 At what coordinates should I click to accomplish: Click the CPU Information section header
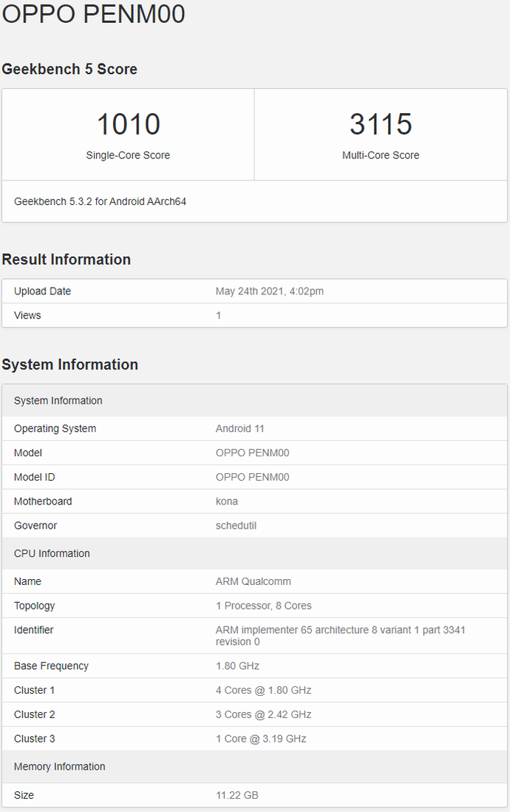(52, 553)
